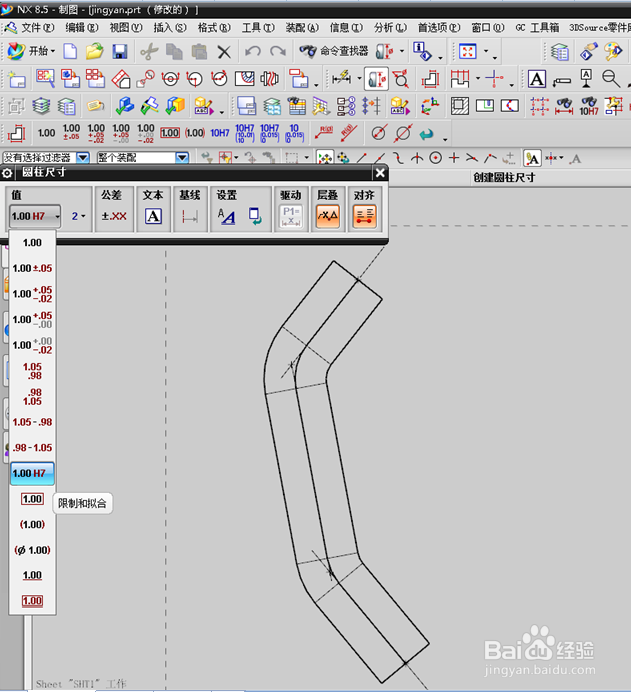Toggle the highlighted A annotation snap option
The width and height of the screenshot is (631, 692).
tap(532, 158)
